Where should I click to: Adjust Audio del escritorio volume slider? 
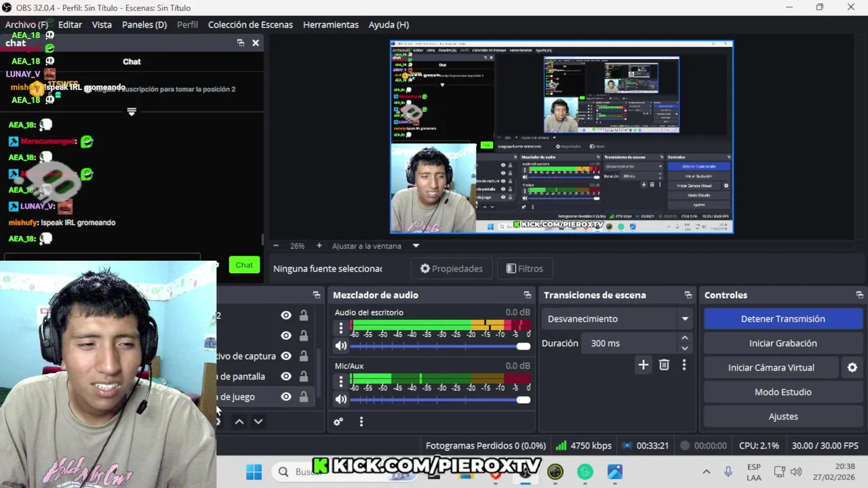(x=440, y=346)
